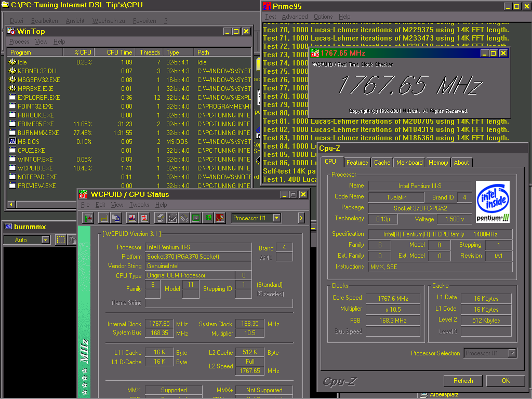Sort WinTop by the Threads column header
532x399 pixels.
[x=149, y=52]
